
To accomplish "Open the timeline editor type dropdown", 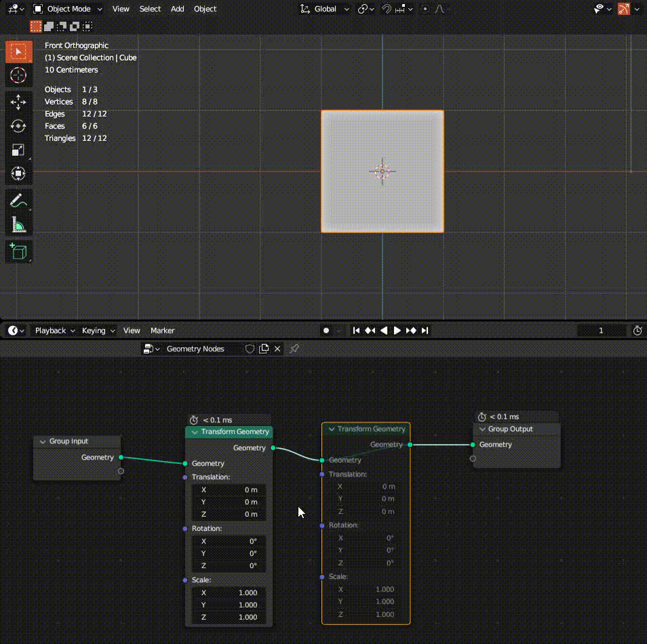I will 16,330.
